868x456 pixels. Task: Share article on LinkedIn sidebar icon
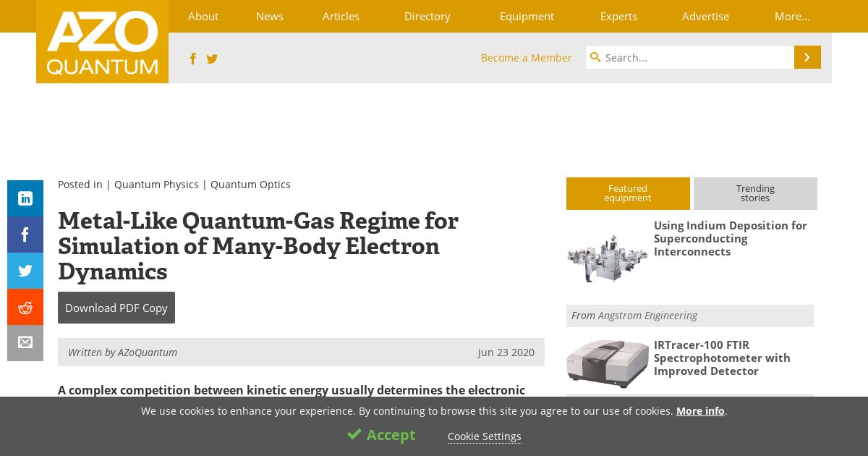25,198
